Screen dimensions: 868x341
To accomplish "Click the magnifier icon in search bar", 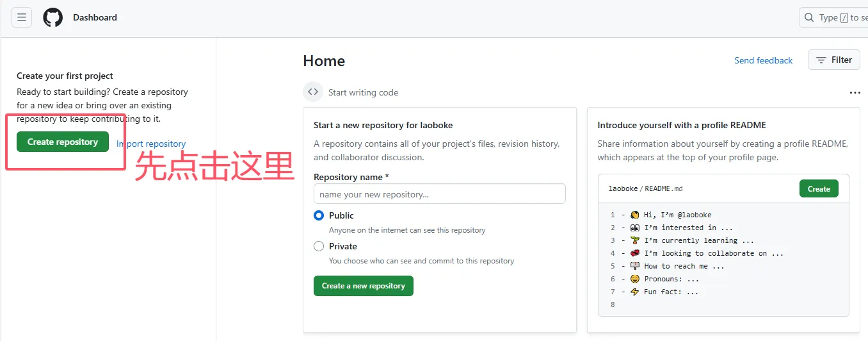I will [809, 17].
